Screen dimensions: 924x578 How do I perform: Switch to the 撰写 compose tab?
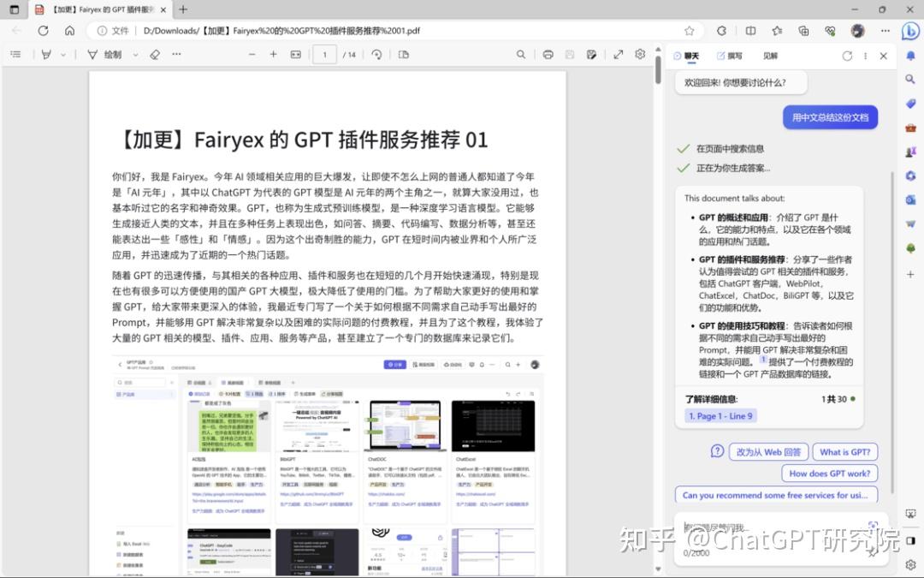(730, 56)
